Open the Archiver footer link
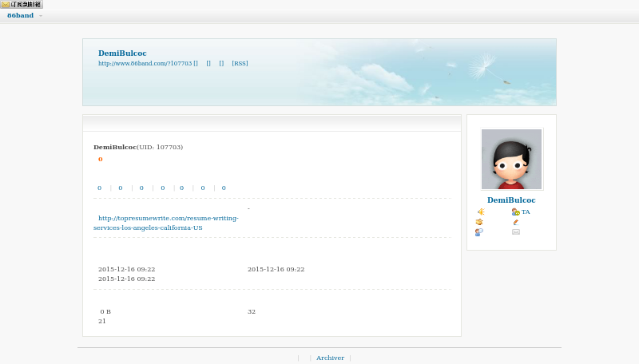 (330, 358)
